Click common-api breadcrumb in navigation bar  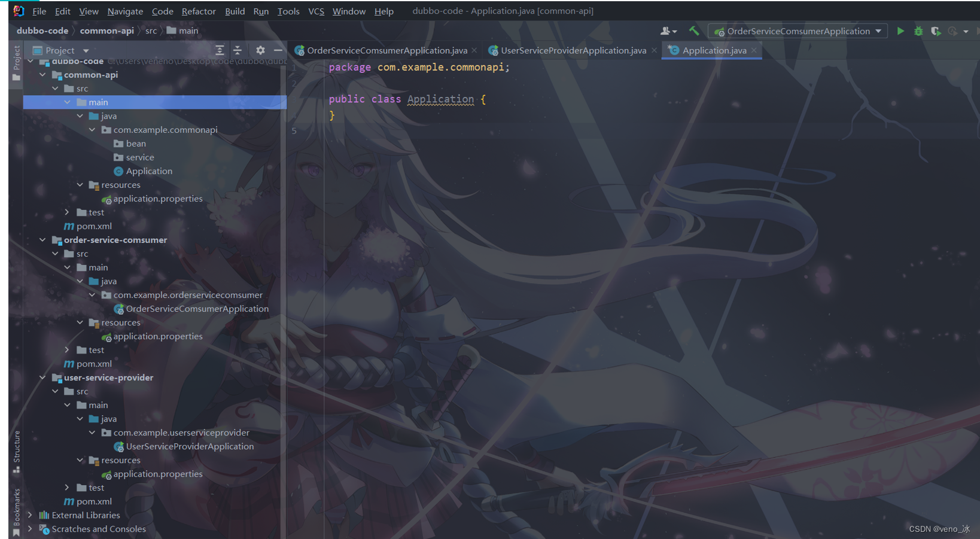tap(106, 31)
